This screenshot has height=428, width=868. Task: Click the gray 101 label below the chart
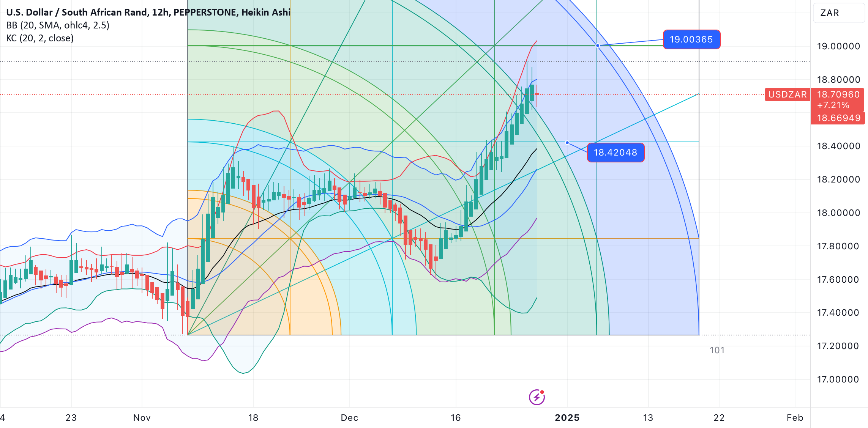[717, 350]
